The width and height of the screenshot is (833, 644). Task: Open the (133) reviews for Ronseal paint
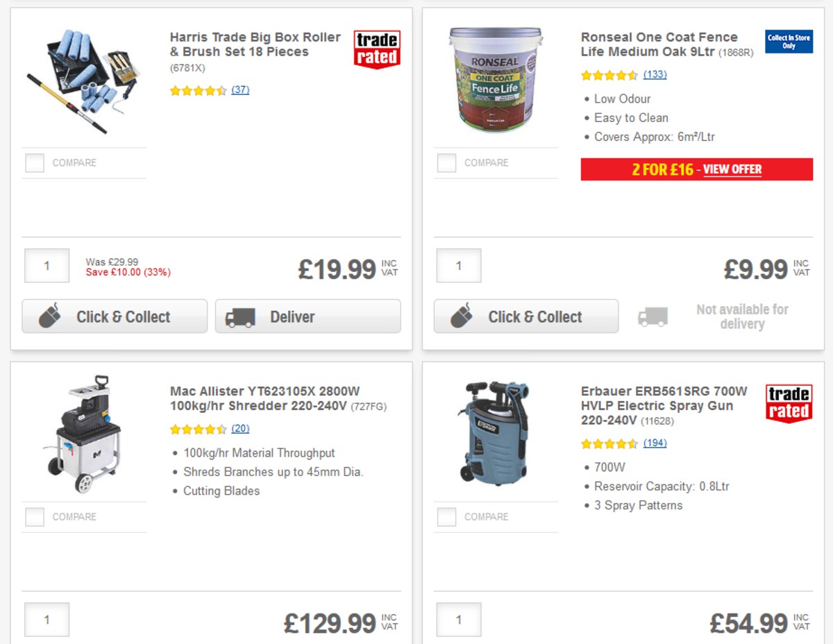[655, 75]
